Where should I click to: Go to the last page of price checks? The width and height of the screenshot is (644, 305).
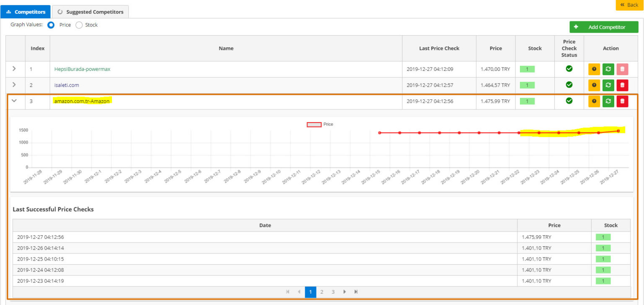(356, 292)
